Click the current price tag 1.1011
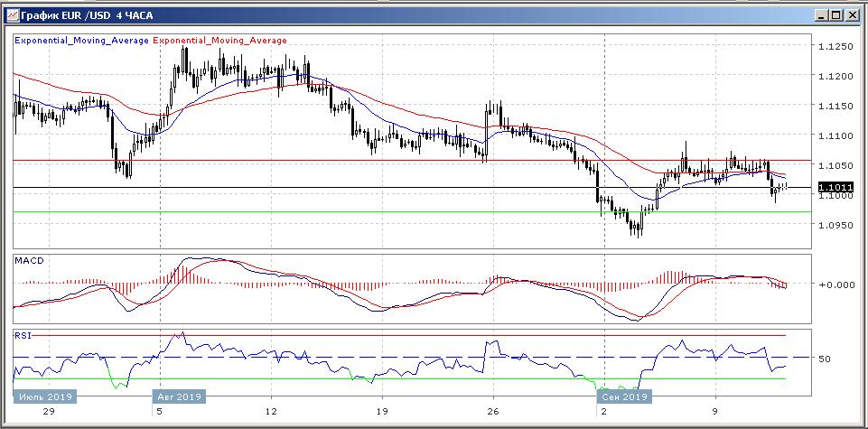 coord(835,188)
